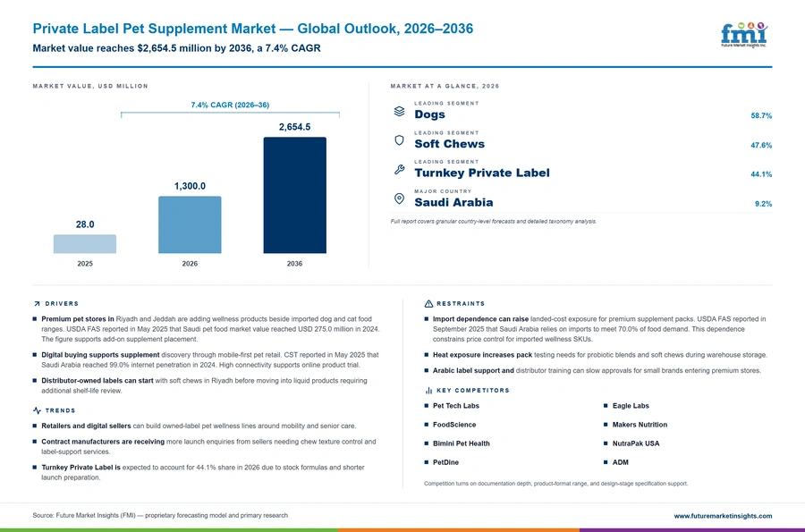Click the bar chart icon next to Key Competitors
The width and height of the screenshot is (805, 532).
(428, 391)
